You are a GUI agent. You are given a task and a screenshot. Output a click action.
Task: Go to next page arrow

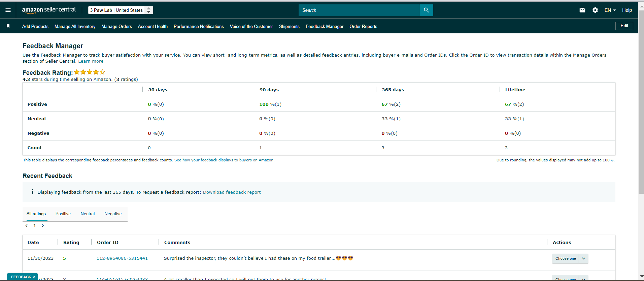(x=43, y=226)
